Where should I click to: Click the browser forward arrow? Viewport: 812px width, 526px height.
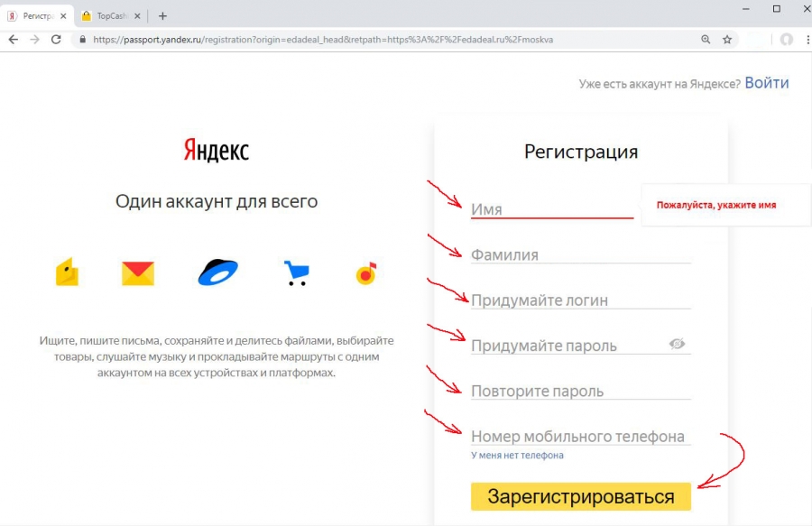coord(34,40)
